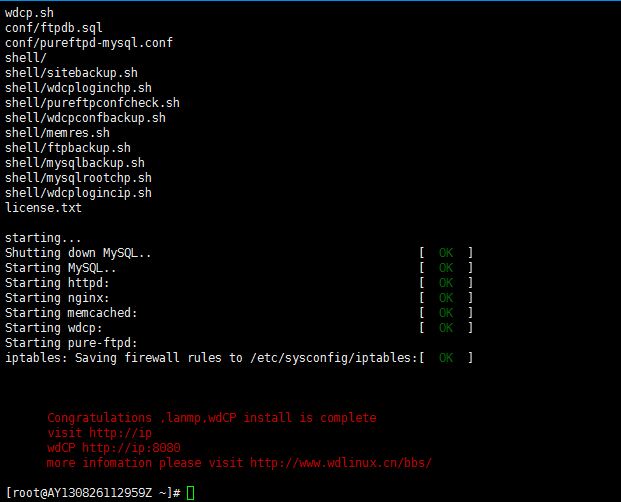Select shell/wdcplogincip.sh line
The height and width of the screenshot is (502, 621).
click(x=78, y=193)
